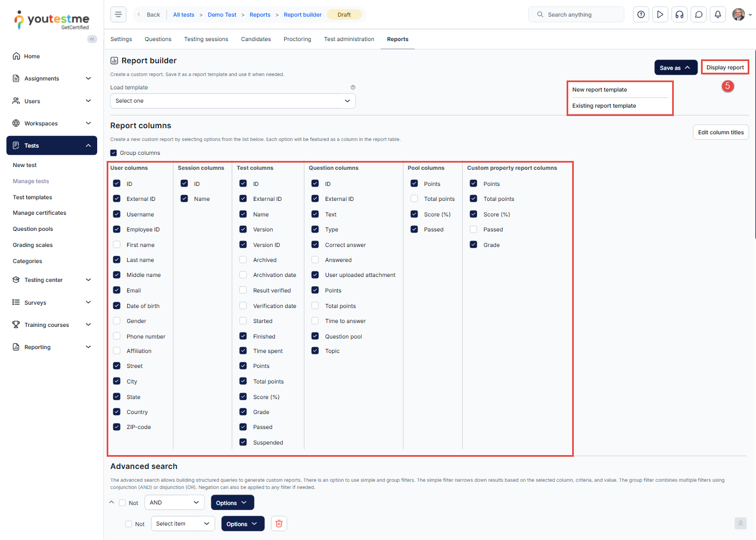Image resolution: width=756 pixels, height=540 pixels.
Task: Open the headset support icon
Action: 679,14
